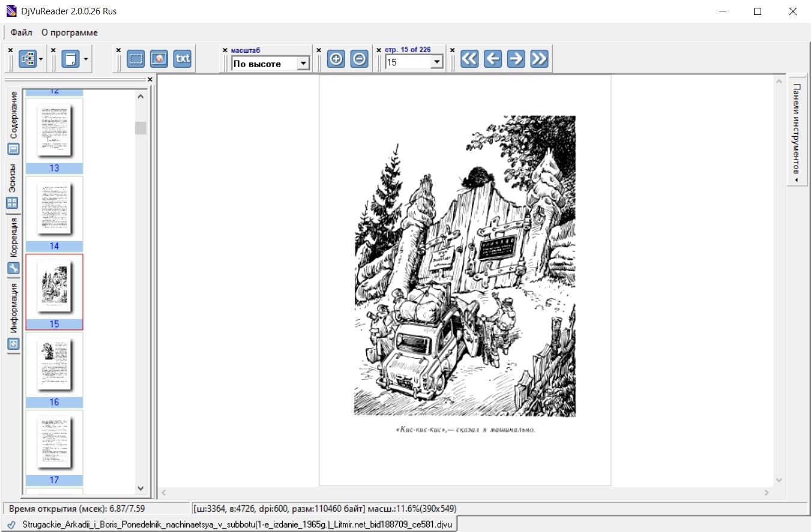This screenshot has height=532, width=811.
Task: Click the caption «Кис-кис-кис» under illustration
Action: [465, 429]
